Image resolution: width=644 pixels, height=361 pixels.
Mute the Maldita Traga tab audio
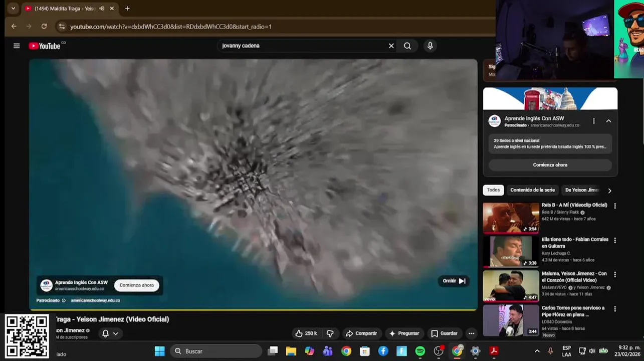(102, 9)
